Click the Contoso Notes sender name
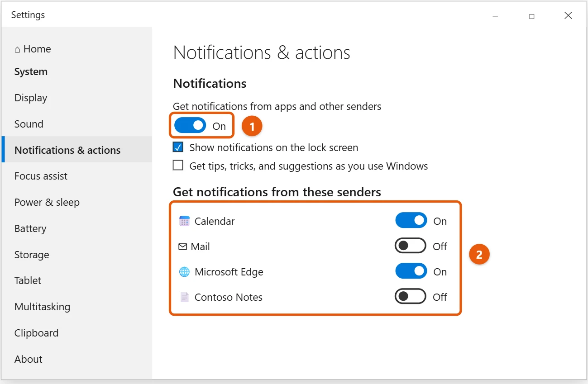The image size is (588, 384). tap(229, 297)
